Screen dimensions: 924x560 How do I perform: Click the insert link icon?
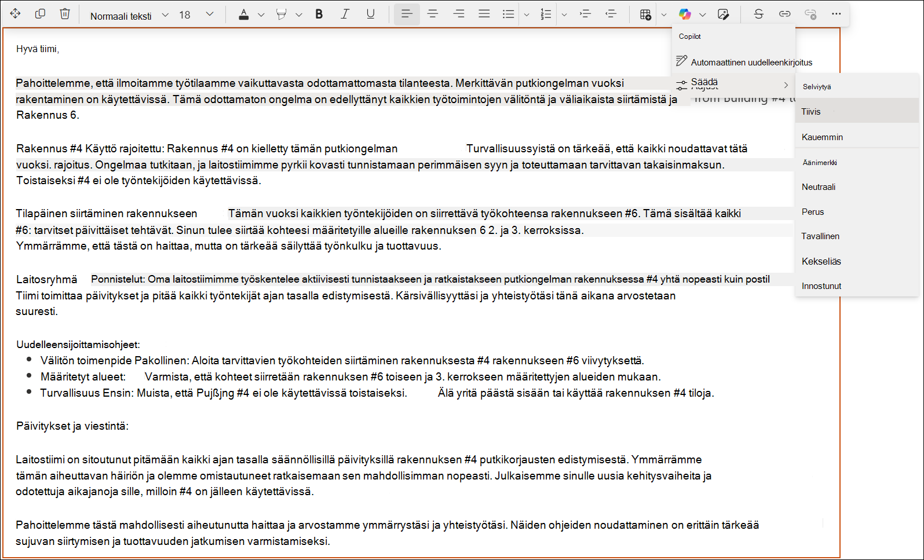pos(784,14)
